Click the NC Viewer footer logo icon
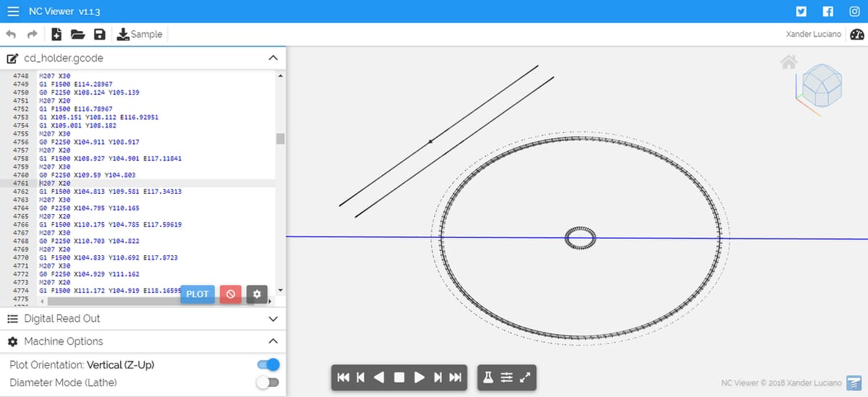The height and width of the screenshot is (397, 868). click(x=856, y=383)
